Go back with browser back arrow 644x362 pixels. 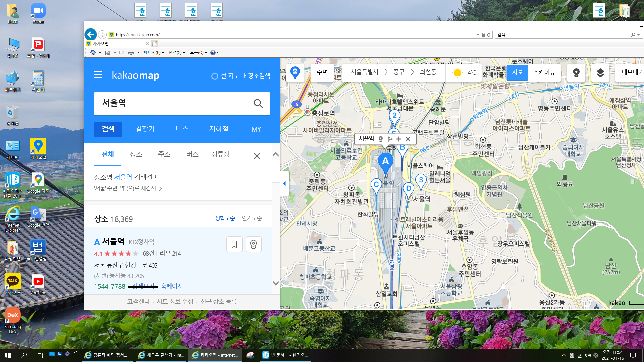pos(91,34)
